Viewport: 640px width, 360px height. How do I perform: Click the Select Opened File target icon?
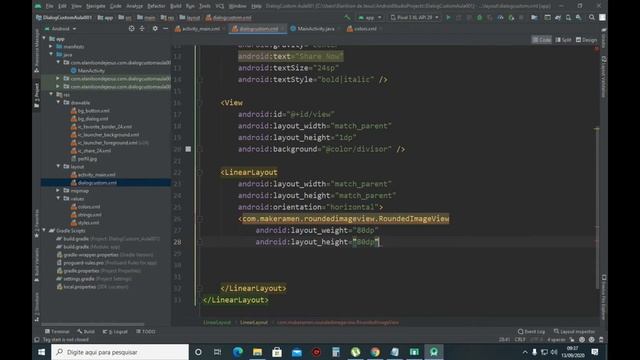(x=131, y=29)
